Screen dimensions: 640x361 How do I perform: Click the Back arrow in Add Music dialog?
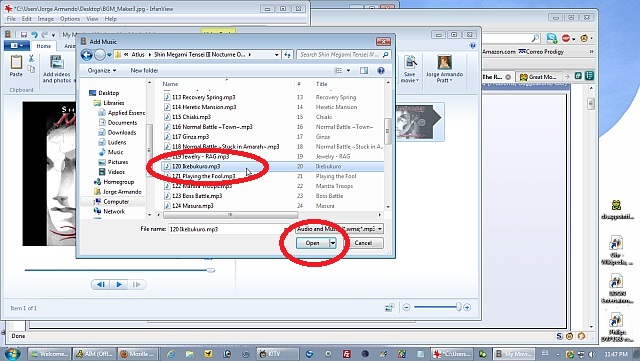86,54
